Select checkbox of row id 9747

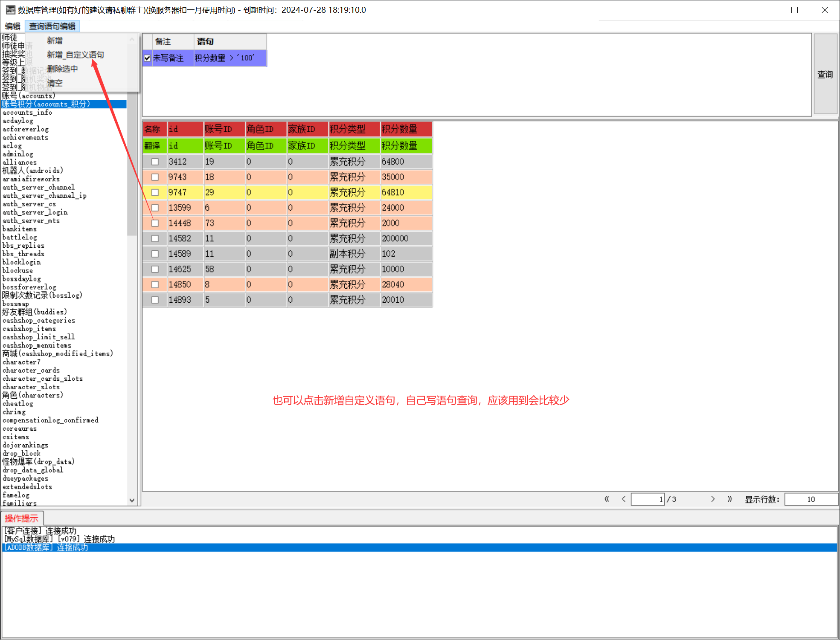(x=155, y=193)
